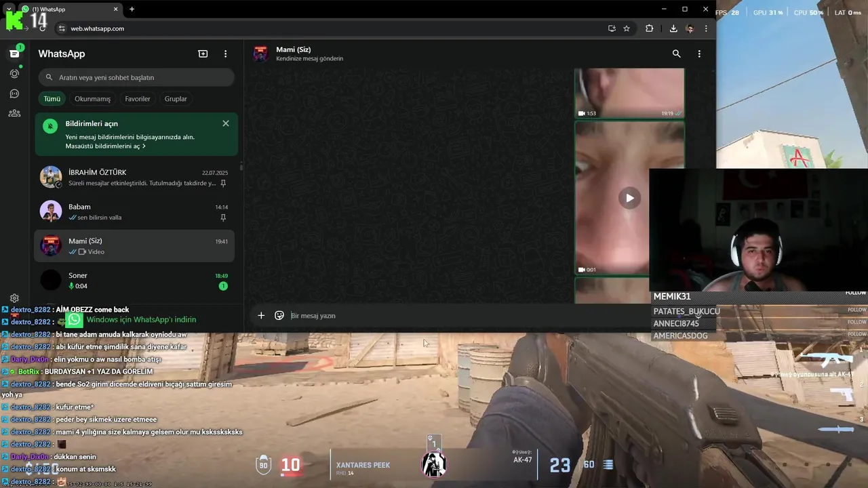Reload the page with refresh icon

(42, 28)
